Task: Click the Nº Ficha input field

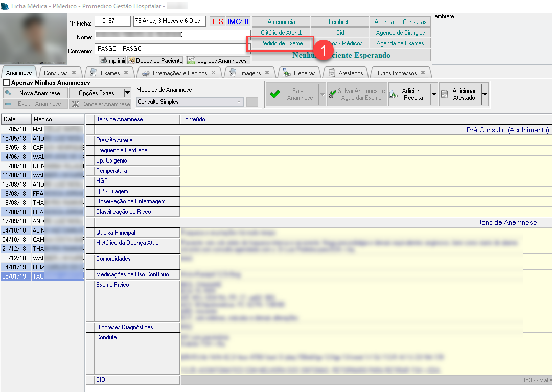Action: 112,21
